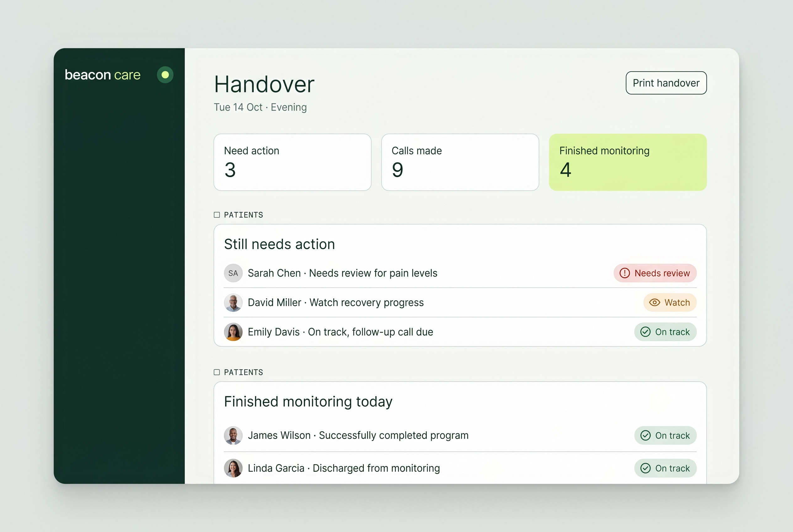Click Linda Garcia's On track badge
793x532 pixels.
pos(665,468)
